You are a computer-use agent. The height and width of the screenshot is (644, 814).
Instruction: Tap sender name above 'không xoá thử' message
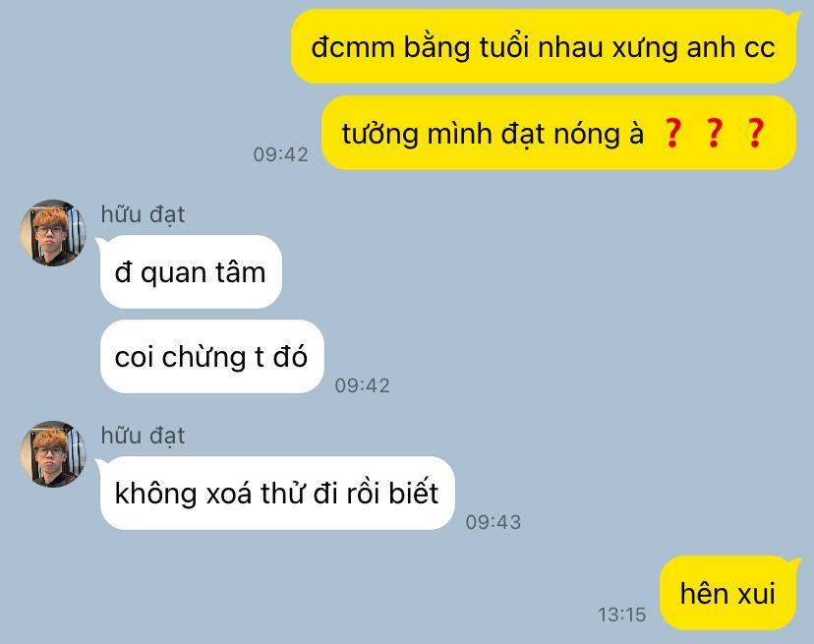[143, 436]
